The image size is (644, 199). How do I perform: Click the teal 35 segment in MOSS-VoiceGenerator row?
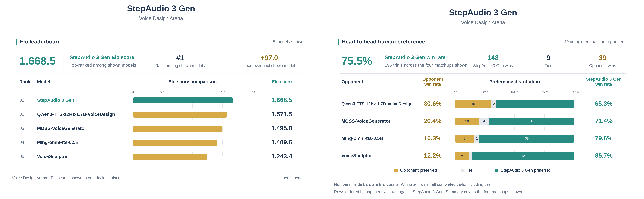532,121
